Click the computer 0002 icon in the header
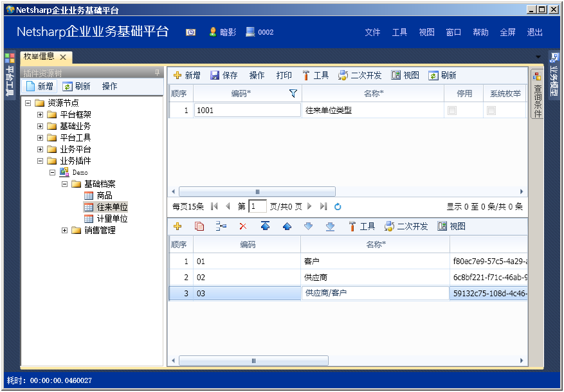This screenshot has width=564, height=392. tap(250, 32)
